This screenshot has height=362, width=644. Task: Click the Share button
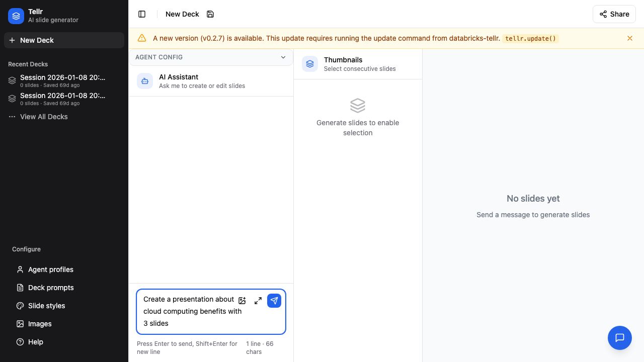point(614,14)
